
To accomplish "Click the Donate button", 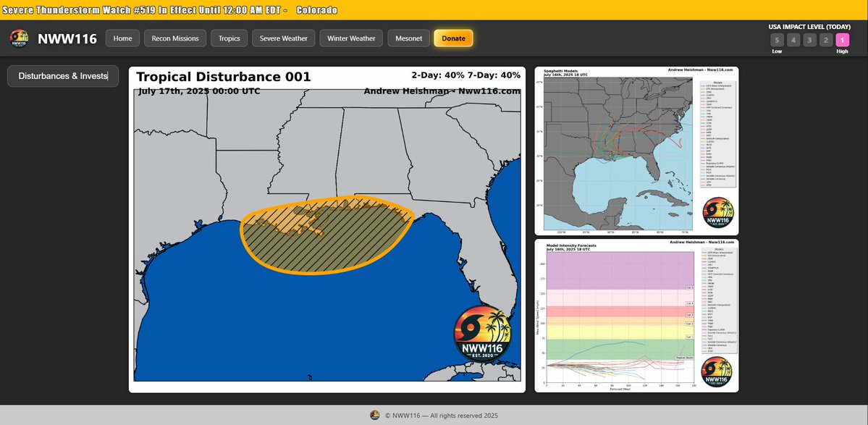I will click(453, 38).
